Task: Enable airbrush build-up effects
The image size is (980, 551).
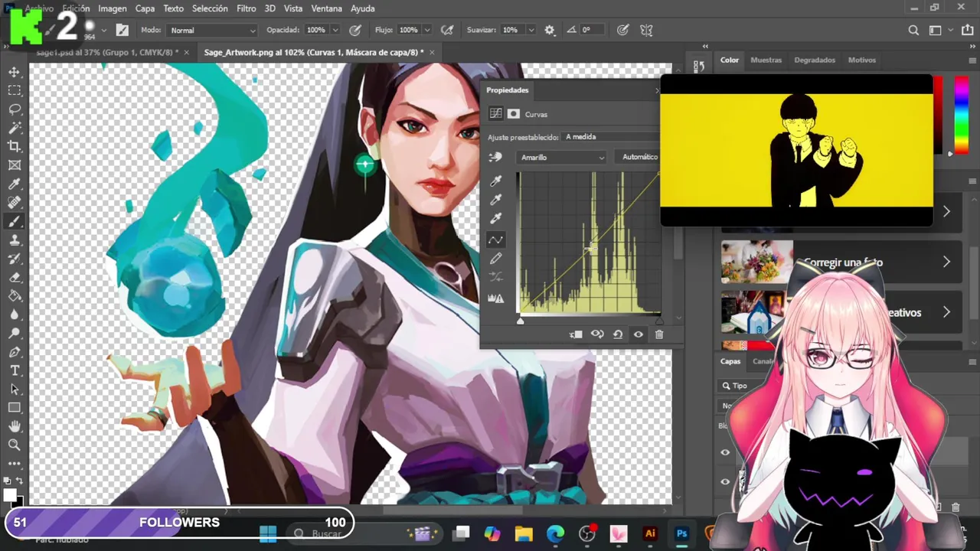Action: coord(448,30)
